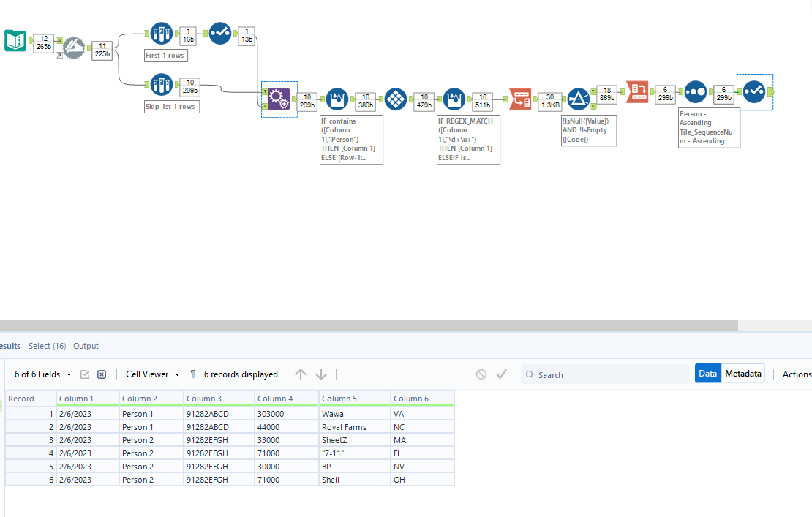Click the Formula tool annotated IF contains
Screen dimensions: 812x517
pos(337,99)
